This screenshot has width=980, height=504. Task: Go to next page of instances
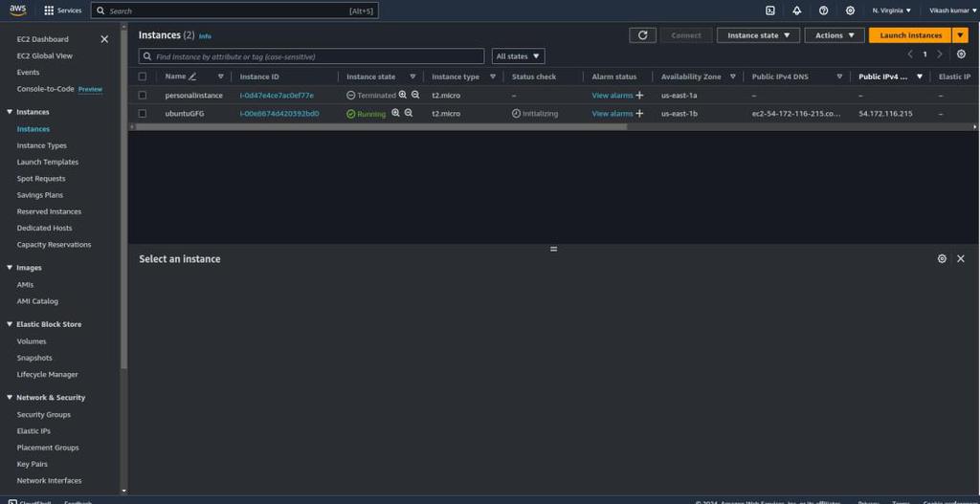(940, 55)
